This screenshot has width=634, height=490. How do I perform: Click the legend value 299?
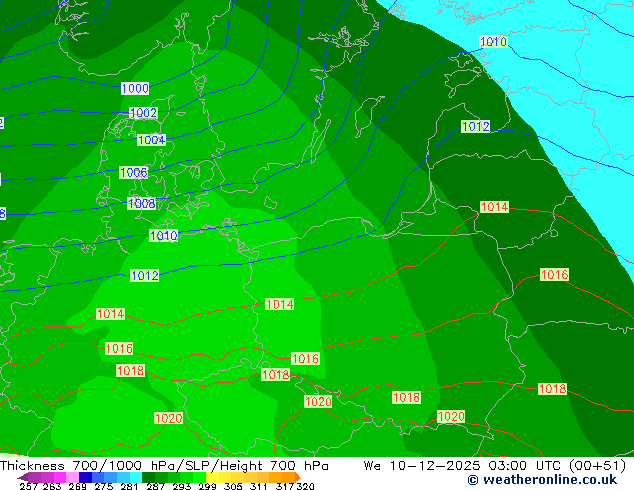coord(207,486)
